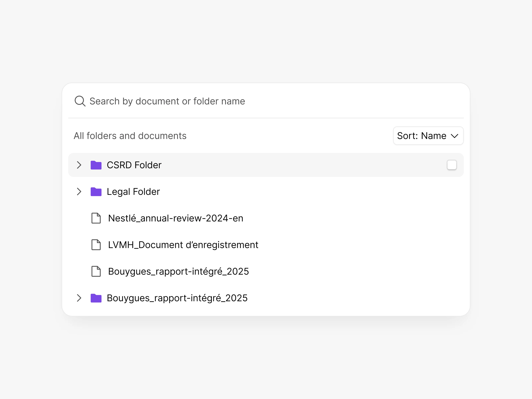Click the Nestlé document file icon

pyautogui.click(x=96, y=218)
